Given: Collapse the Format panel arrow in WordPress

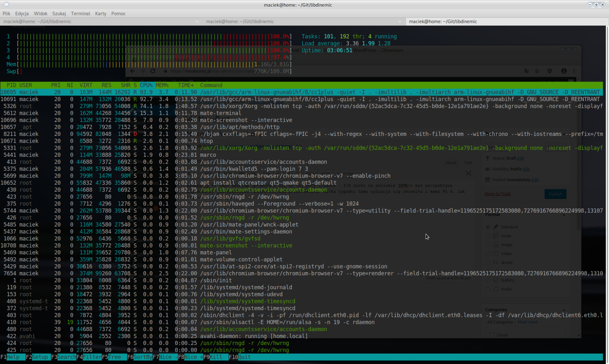Looking at the screenshot, I should tap(564, 215).
